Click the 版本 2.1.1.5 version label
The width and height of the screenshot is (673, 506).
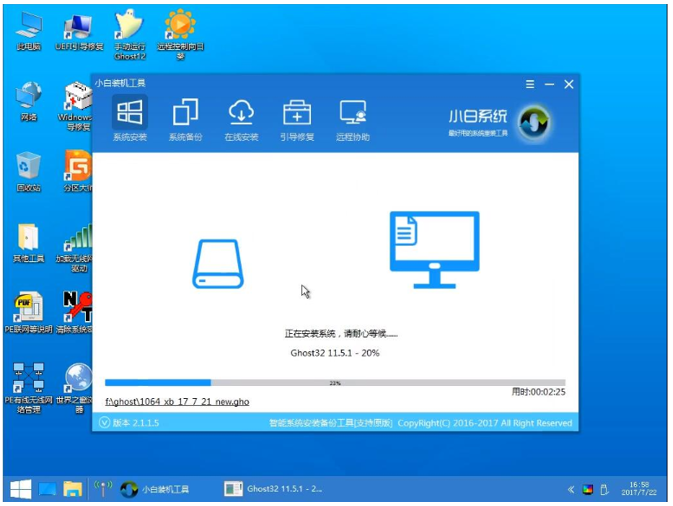(135, 423)
